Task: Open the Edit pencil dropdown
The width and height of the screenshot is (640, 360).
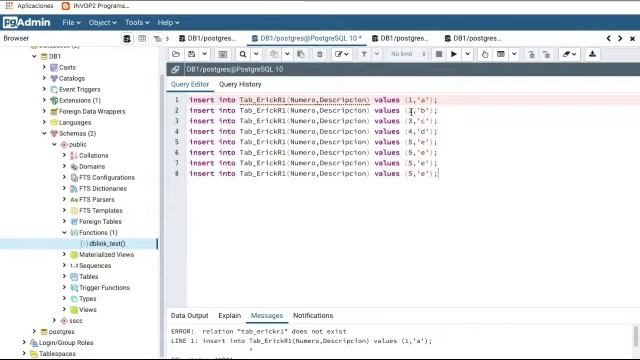Action: coord(341,54)
